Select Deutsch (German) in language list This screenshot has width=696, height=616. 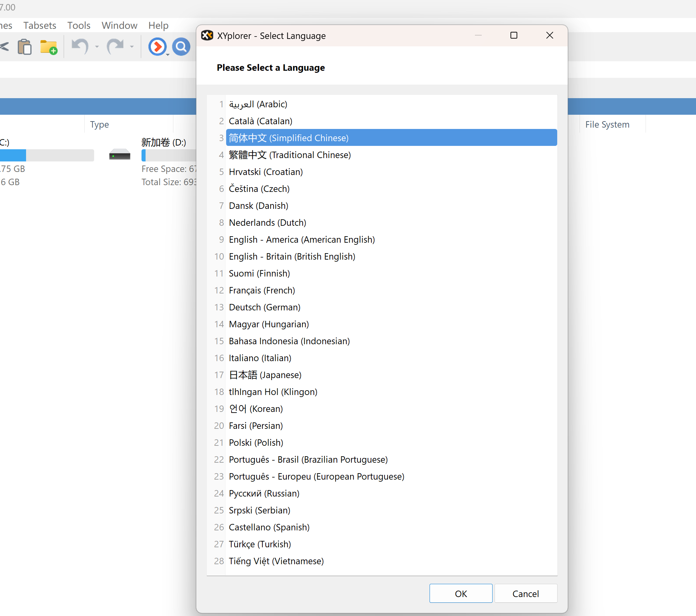[x=264, y=307]
